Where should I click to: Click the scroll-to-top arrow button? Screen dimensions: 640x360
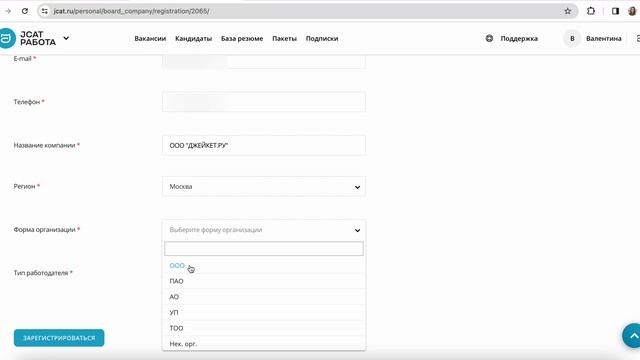(632, 336)
